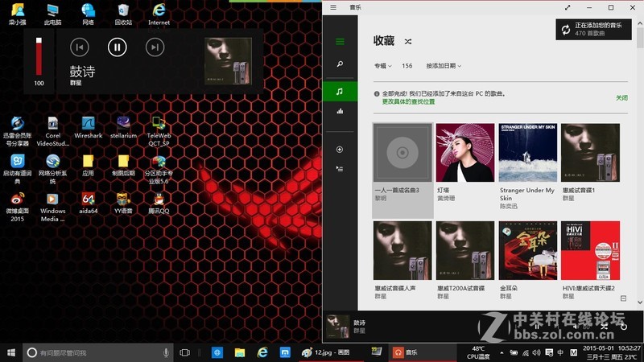Select the 应用 folder on desktop
This screenshot has height=362, width=644.
coord(88,166)
